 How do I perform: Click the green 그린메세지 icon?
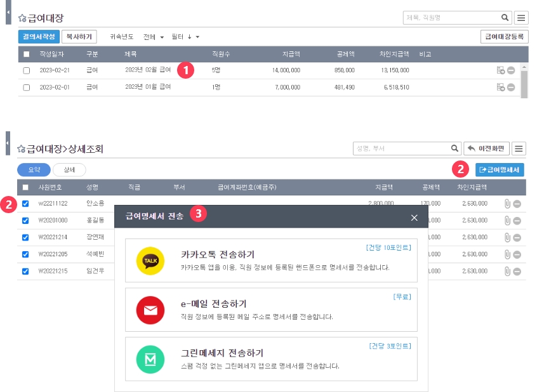pos(150,359)
